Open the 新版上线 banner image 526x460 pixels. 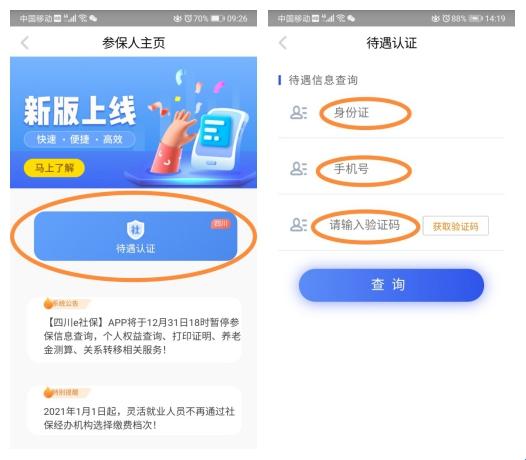134,122
